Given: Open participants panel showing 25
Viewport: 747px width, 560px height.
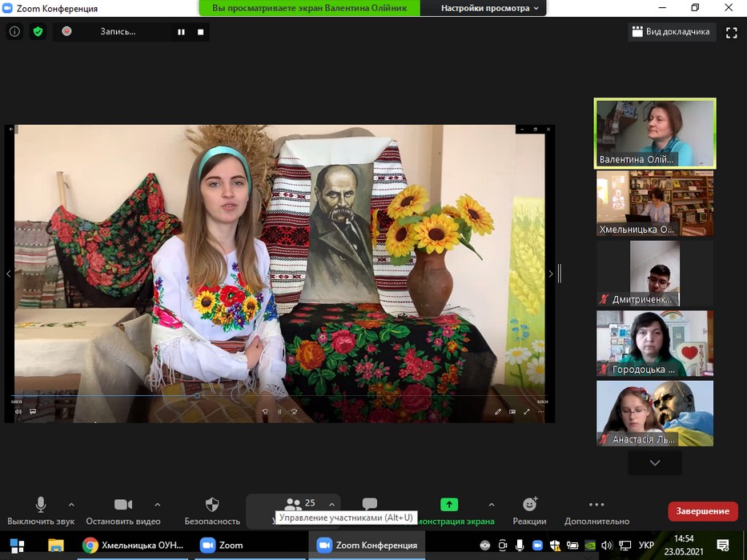Looking at the screenshot, I should point(299,504).
